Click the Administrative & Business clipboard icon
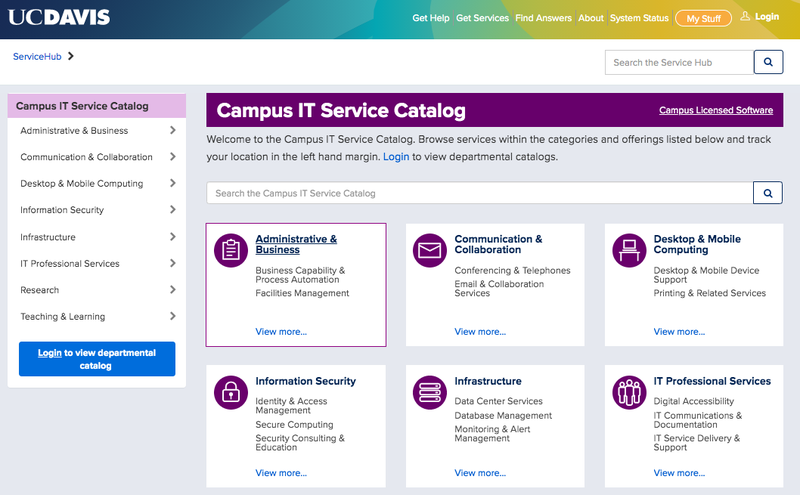Screen dimensions: 800x495 231,251
